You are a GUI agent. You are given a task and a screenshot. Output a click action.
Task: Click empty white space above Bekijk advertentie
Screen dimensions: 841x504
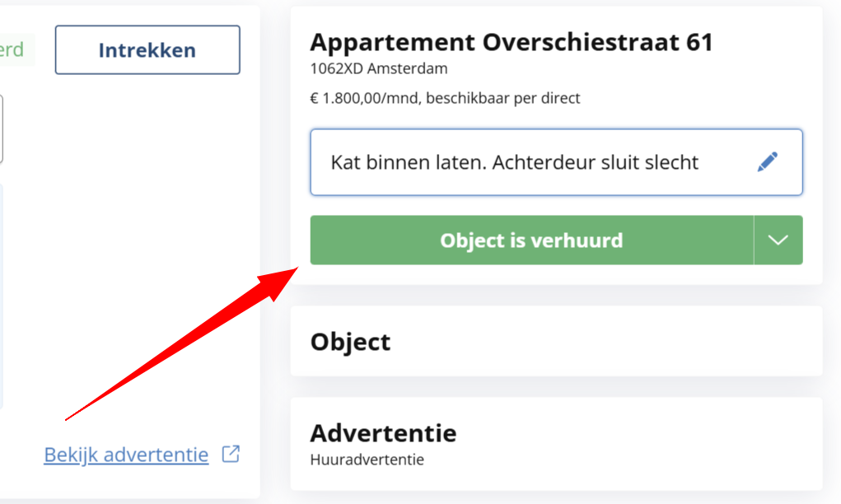click(124, 247)
